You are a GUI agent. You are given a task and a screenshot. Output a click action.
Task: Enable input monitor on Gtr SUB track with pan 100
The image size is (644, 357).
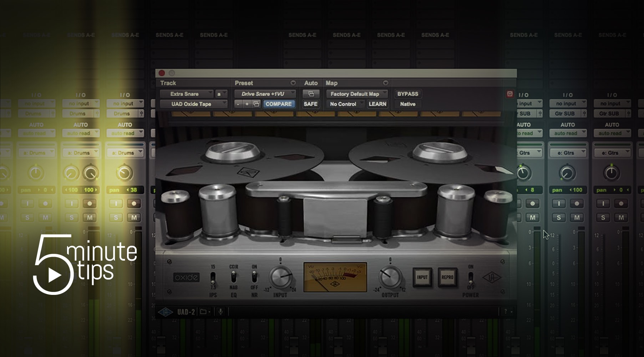tap(559, 203)
